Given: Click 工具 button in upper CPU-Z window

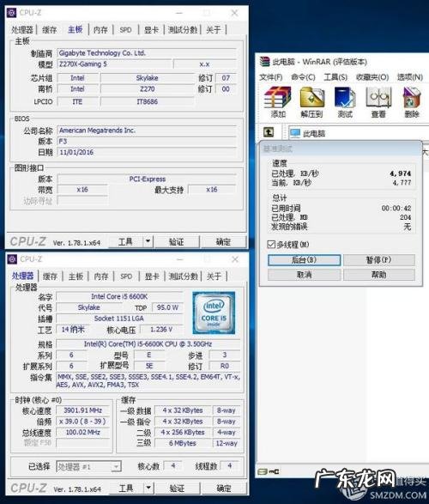Looking at the screenshot, I should [125, 241].
